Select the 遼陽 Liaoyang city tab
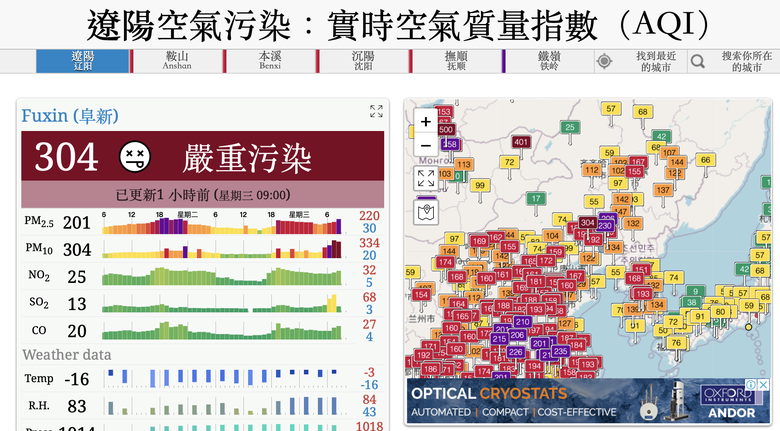Viewport: 780px width, 431px height. (83, 61)
